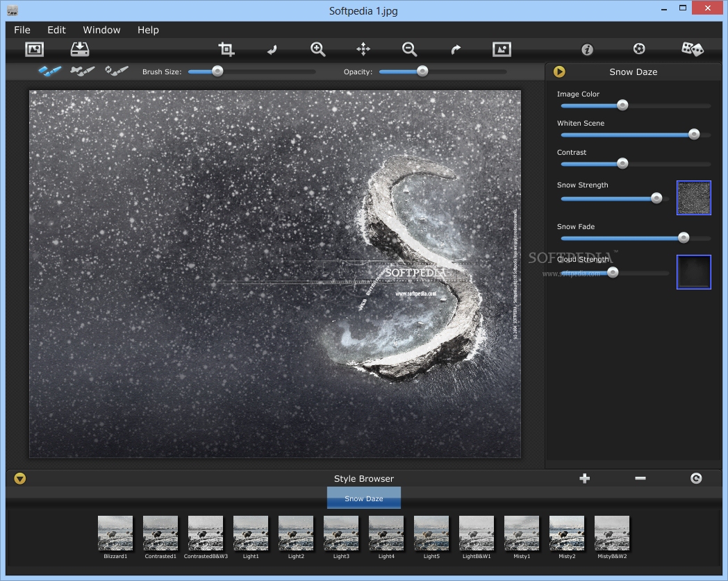The width and height of the screenshot is (728, 581).
Task: Click the save image icon
Action: (x=80, y=49)
